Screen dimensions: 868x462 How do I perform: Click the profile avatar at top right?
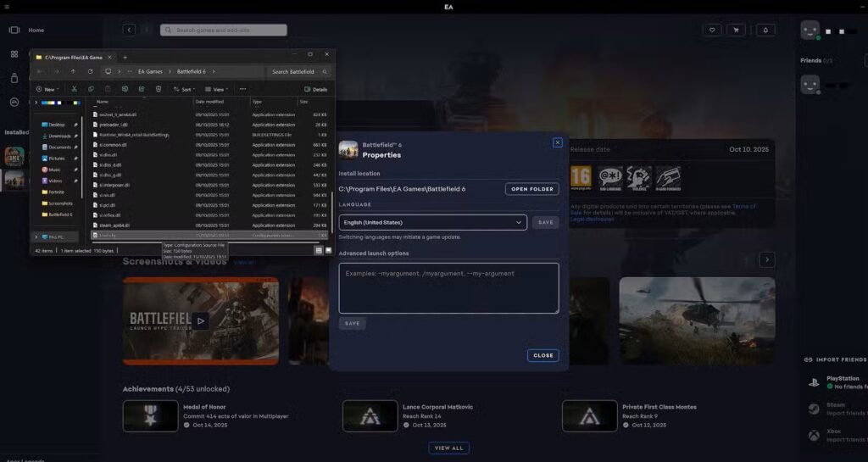point(810,30)
